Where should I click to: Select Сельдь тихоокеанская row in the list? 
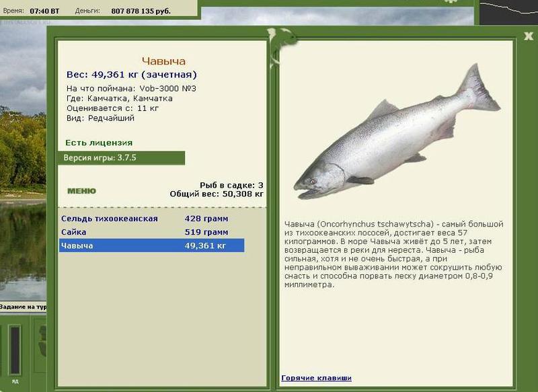click(152, 219)
